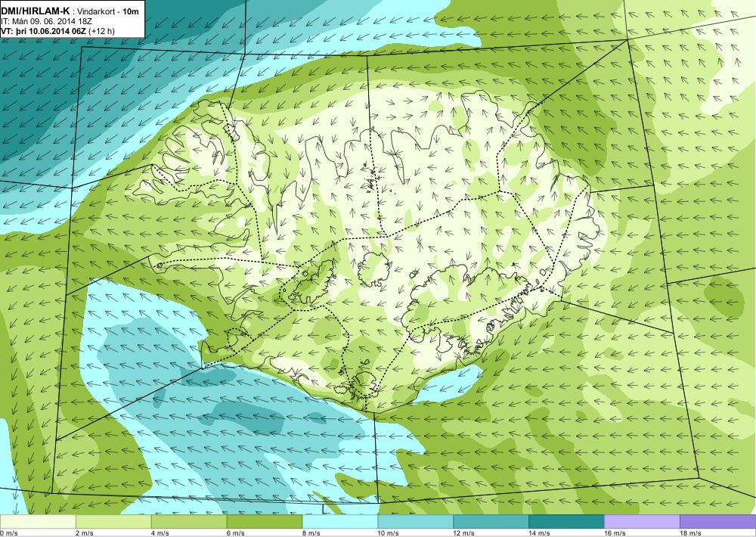Screen dimensions: 756x537
Task: Click the '12 m/s' legend label
Action: pos(464,532)
